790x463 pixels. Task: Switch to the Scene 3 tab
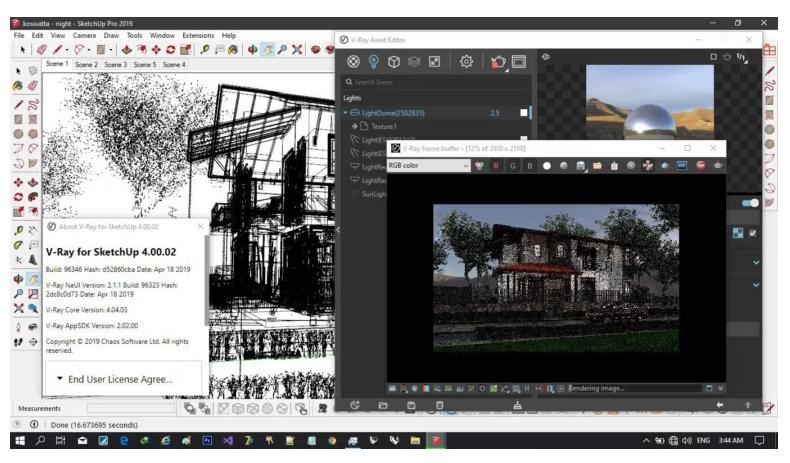point(117,64)
